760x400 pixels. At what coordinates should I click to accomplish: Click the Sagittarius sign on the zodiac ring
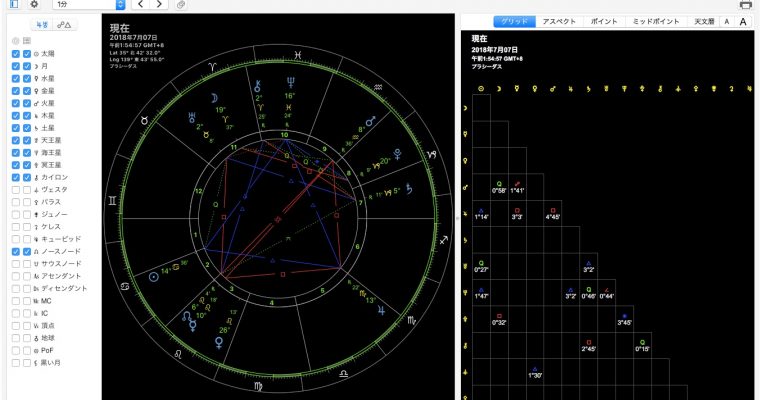click(x=443, y=240)
